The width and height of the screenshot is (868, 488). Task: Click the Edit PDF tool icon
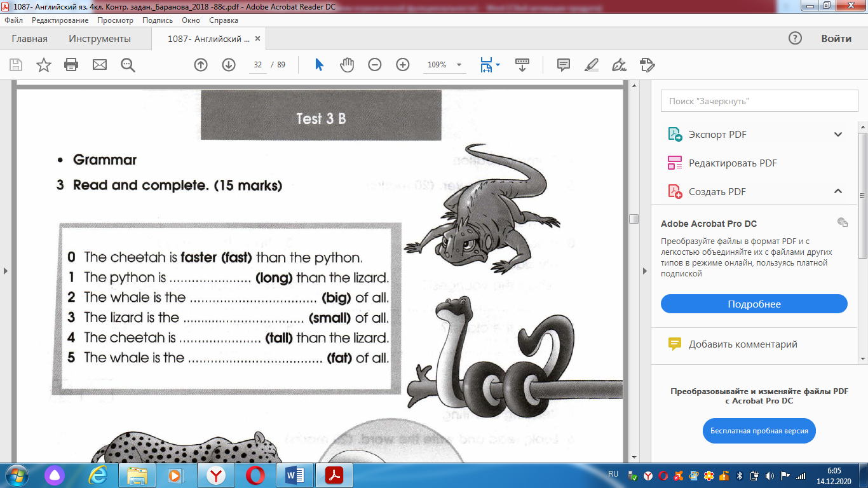point(674,163)
